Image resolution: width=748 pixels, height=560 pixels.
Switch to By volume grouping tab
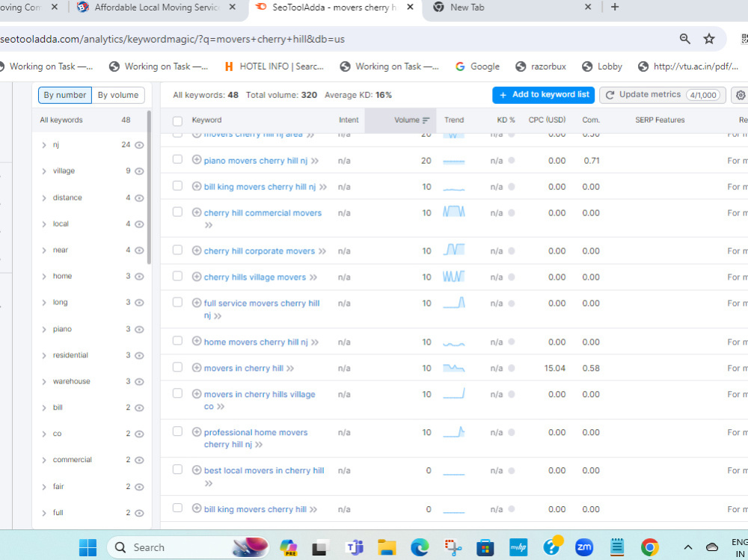click(118, 95)
